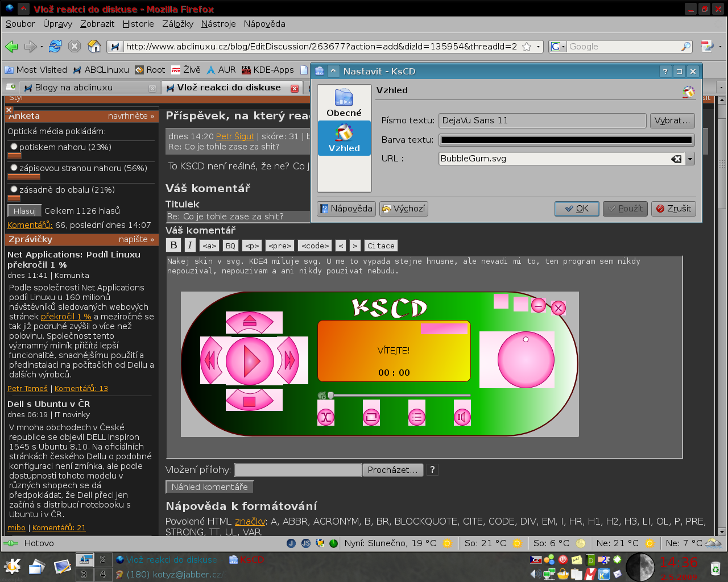Image resolution: width=728 pixels, height=582 pixels.
Task: Click the site favicon beside the URL
Action: point(115,47)
